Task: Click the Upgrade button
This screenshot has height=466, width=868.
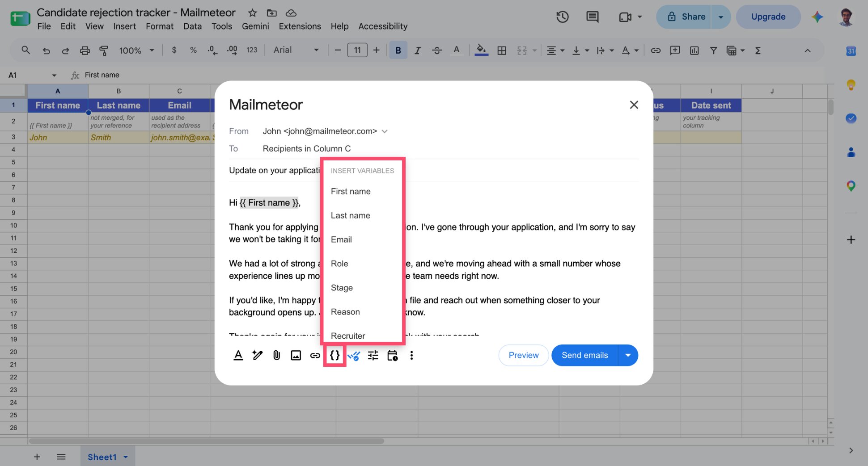Action: point(768,17)
